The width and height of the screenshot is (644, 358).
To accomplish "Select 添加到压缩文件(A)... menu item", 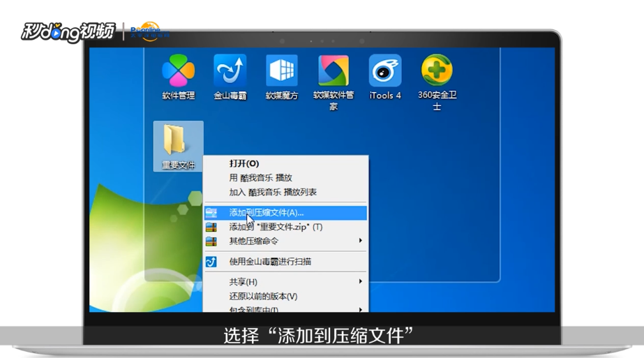I will click(285, 213).
